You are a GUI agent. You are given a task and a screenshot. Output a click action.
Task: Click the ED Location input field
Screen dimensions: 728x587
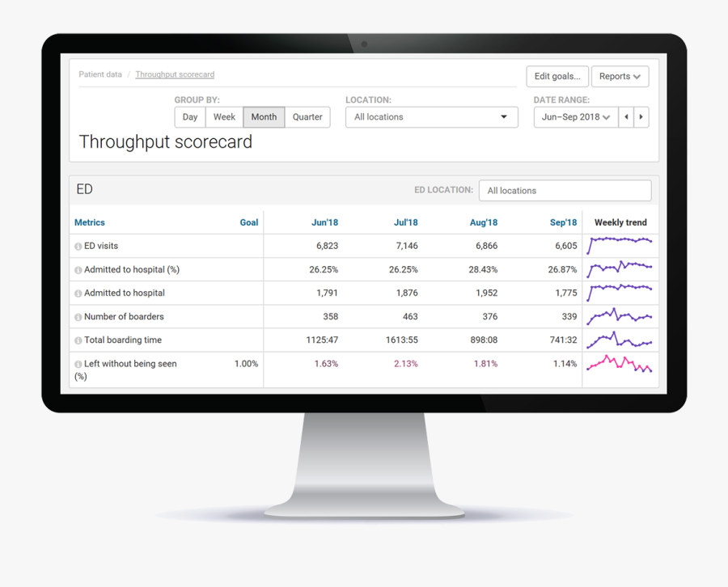[565, 191]
